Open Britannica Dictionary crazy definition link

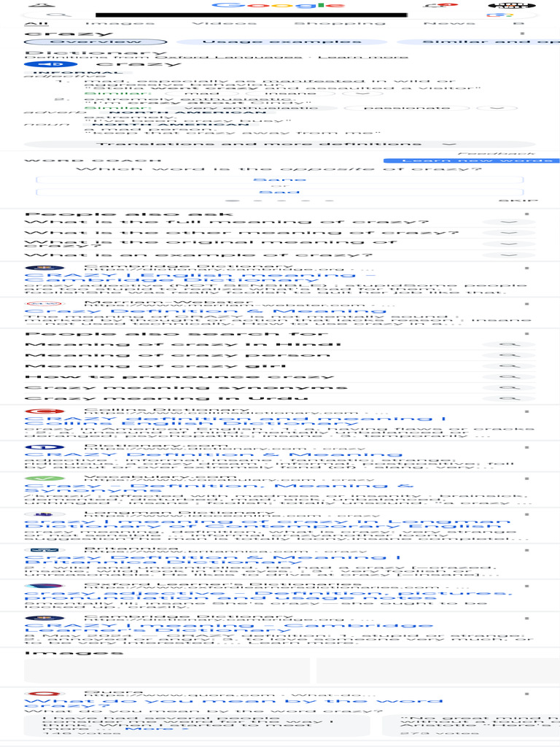click(212, 560)
